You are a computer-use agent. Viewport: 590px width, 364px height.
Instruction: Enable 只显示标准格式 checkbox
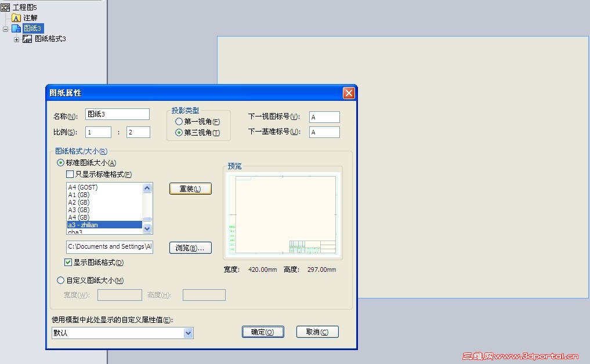70,174
